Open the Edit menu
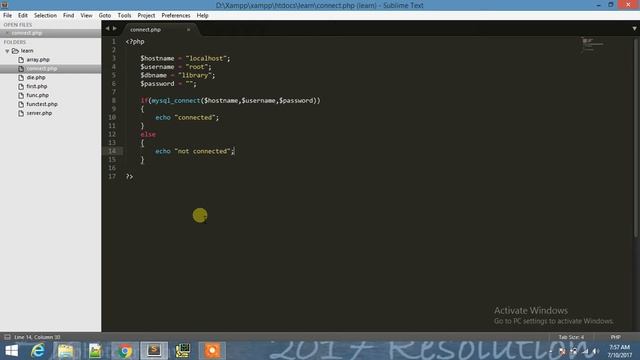This screenshot has width=640, height=360. (22, 16)
